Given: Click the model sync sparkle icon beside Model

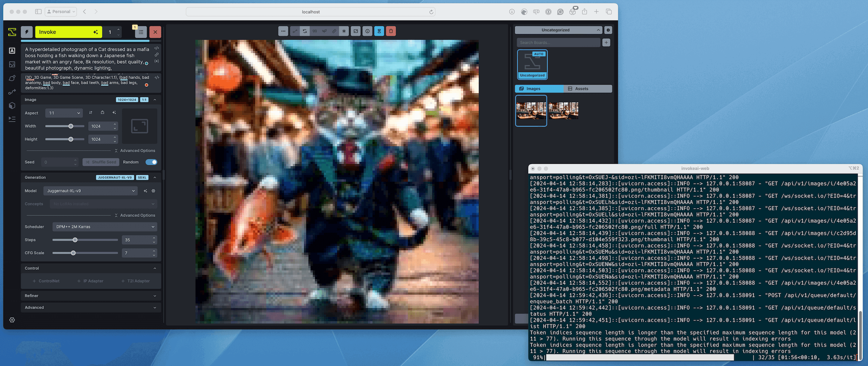Looking at the screenshot, I should (x=146, y=191).
